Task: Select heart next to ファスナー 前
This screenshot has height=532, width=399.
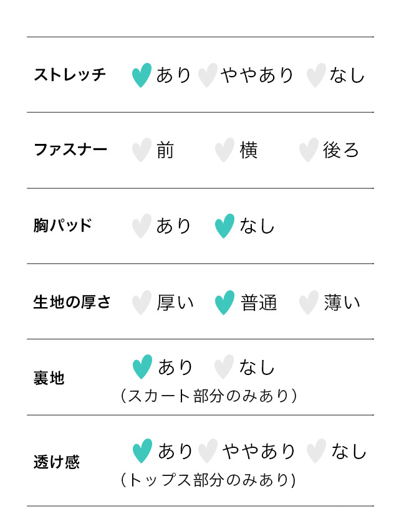Action: (x=142, y=150)
